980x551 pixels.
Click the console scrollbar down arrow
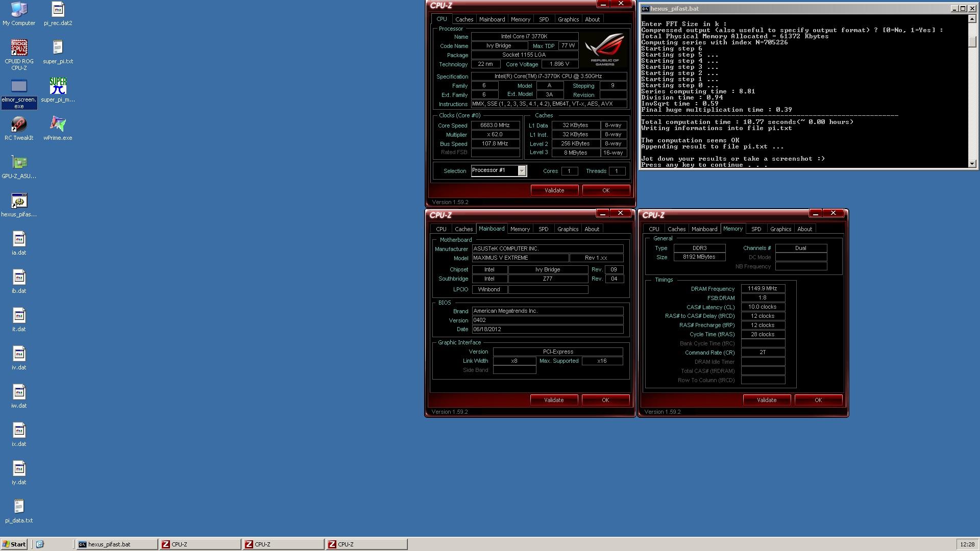[972, 163]
